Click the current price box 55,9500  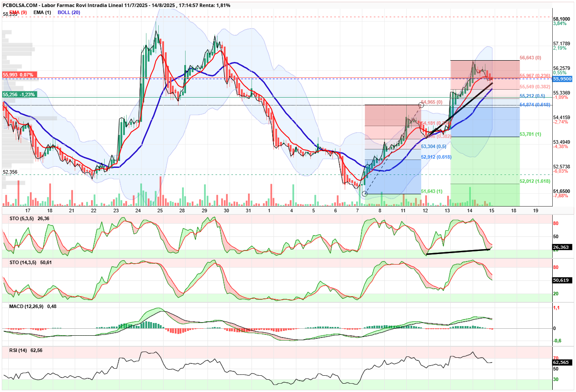(562, 79)
